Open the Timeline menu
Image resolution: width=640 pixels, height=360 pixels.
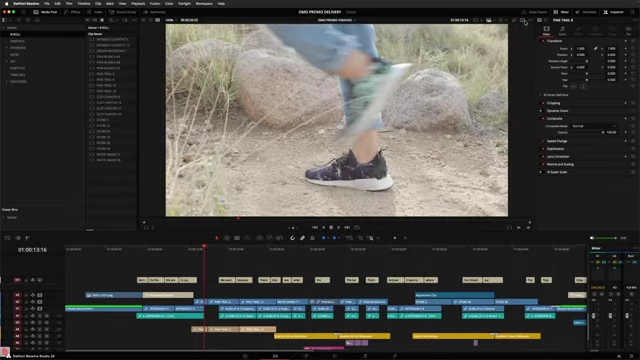coord(84,4)
